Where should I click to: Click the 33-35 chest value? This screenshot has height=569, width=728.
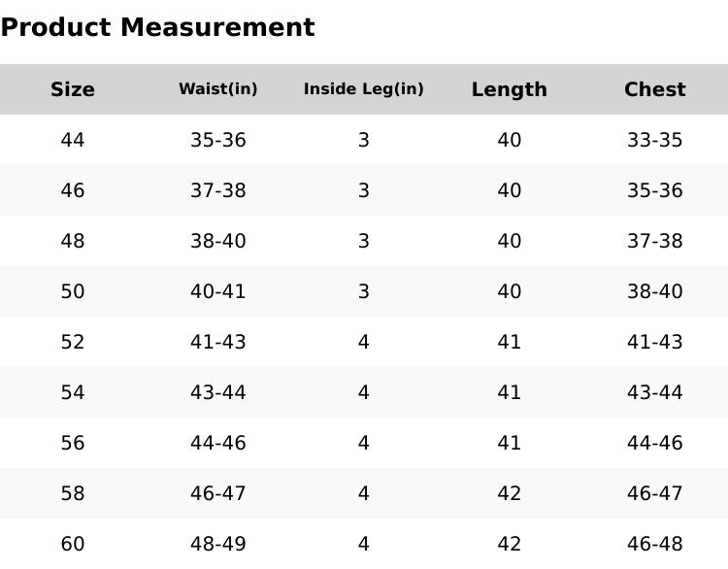[655, 140]
